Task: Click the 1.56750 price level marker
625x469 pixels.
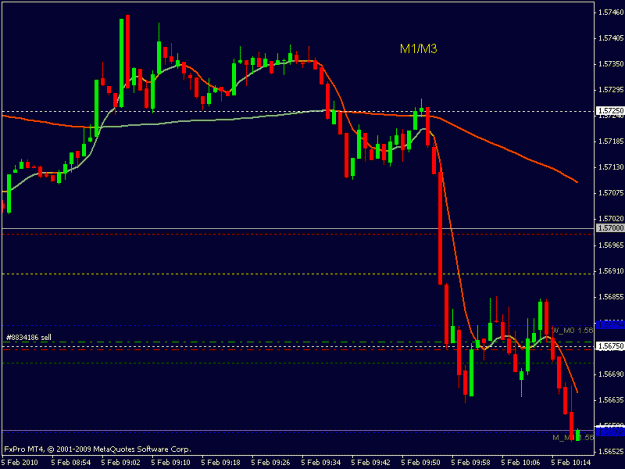Action: tap(610, 346)
